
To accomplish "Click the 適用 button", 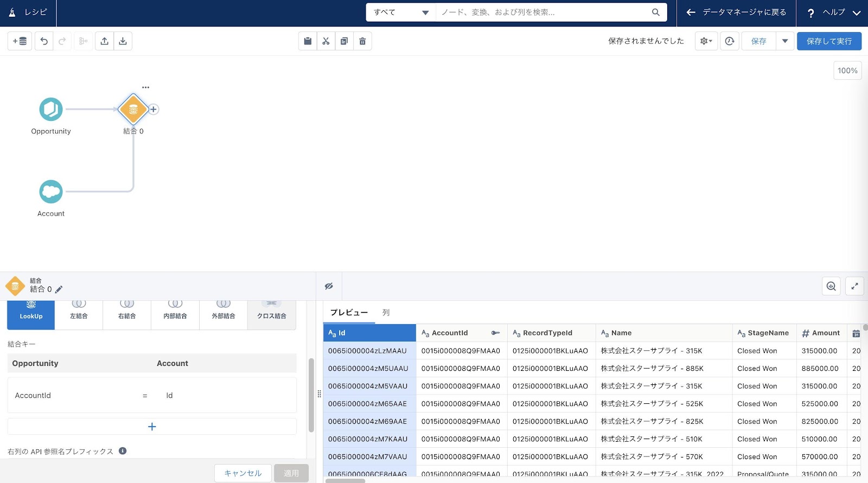I will tap(291, 473).
